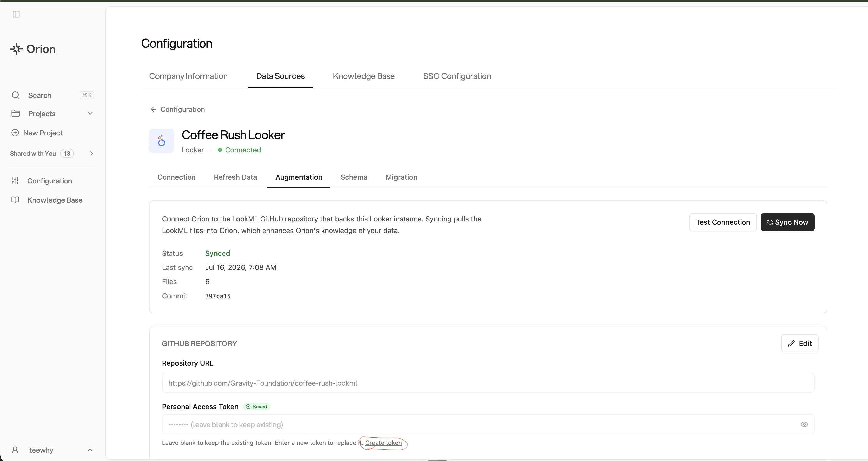Open the SSO Configuration tab
Viewport: 868px width, 461px height.
coord(457,76)
